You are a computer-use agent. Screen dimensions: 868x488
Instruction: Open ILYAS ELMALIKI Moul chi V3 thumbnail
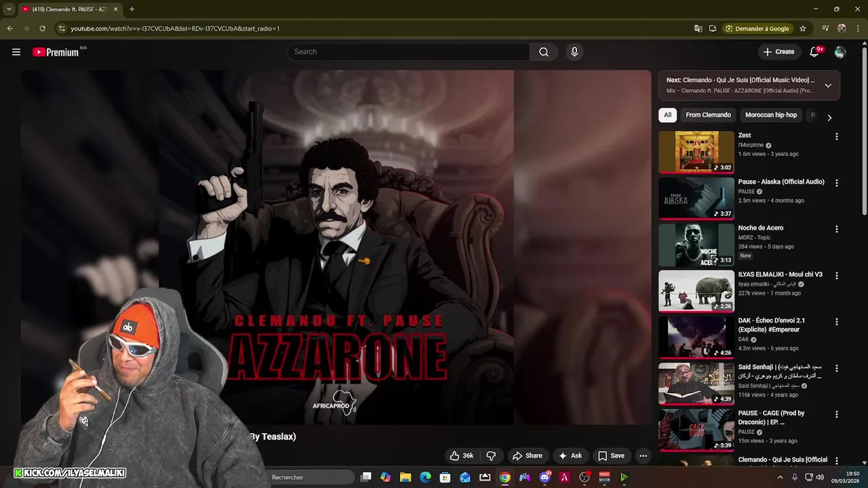pos(696,291)
